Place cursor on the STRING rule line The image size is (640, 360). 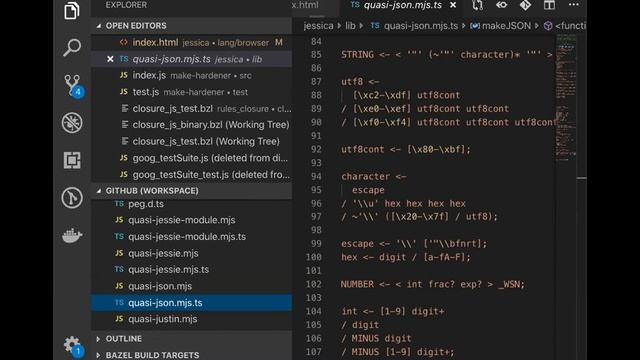point(447,55)
